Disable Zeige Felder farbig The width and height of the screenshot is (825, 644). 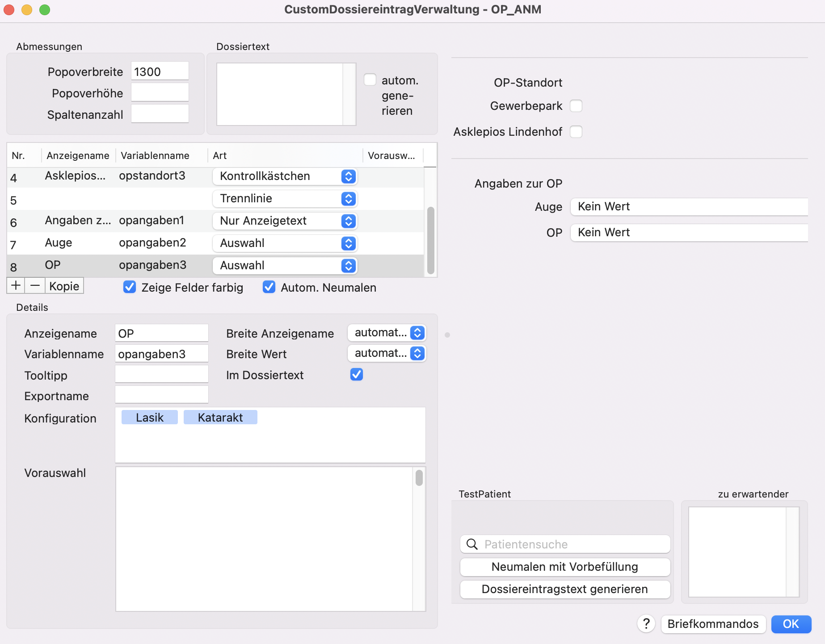point(130,287)
